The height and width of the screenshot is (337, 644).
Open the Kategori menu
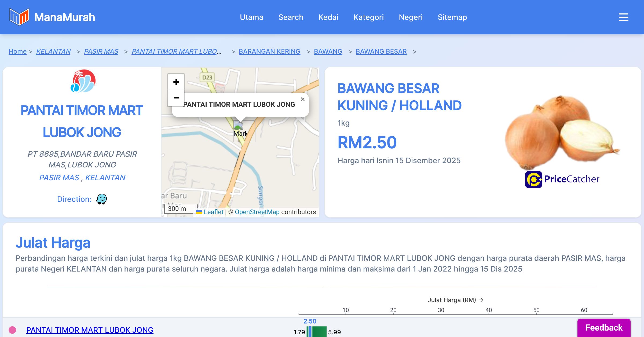pyautogui.click(x=368, y=17)
